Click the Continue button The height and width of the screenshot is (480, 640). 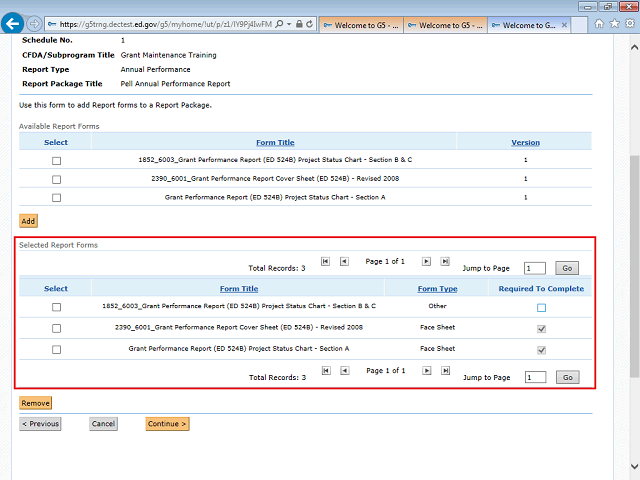167,424
